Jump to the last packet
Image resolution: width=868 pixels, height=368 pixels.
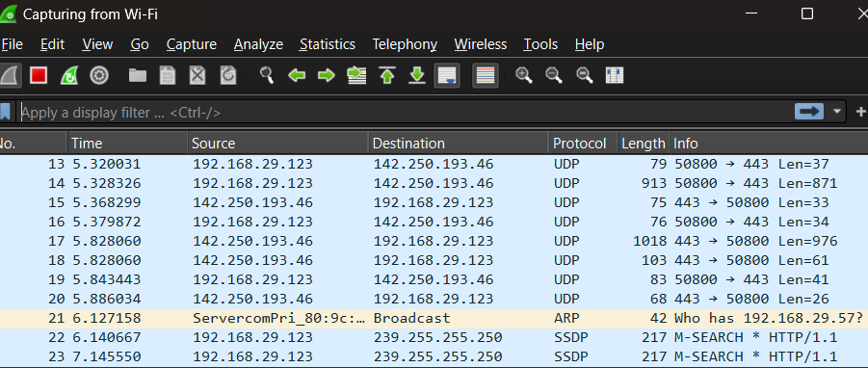417,75
